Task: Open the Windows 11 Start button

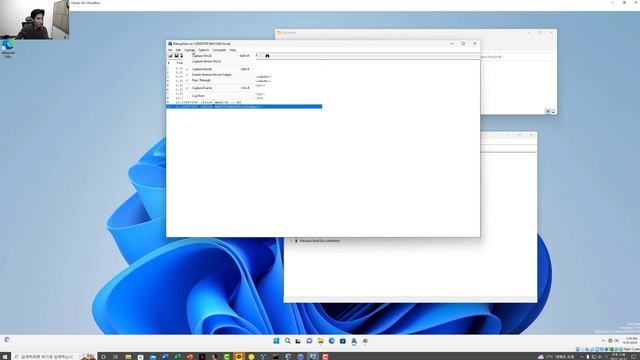Action: [276, 341]
